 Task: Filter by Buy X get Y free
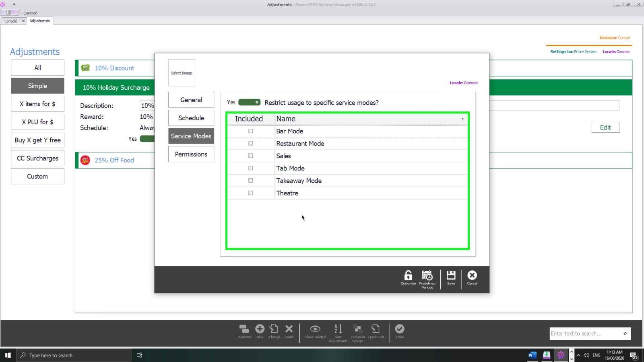pyautogui.click(x=37, y=140)
